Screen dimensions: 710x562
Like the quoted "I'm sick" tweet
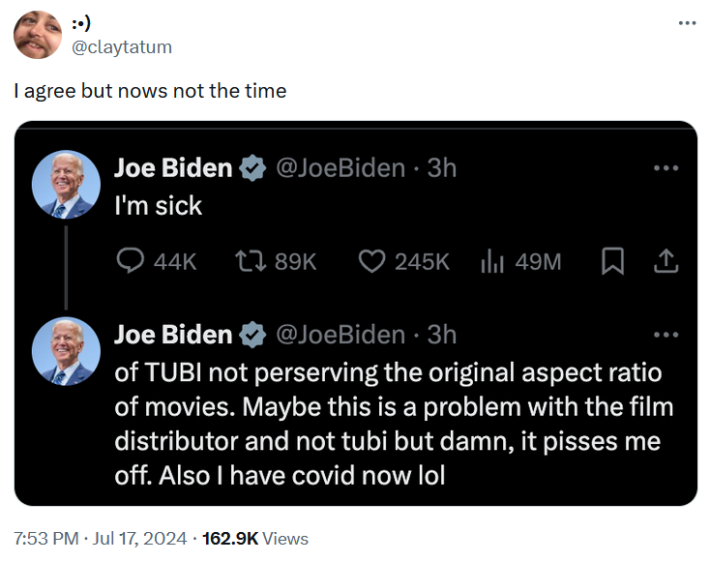[372, 262]
